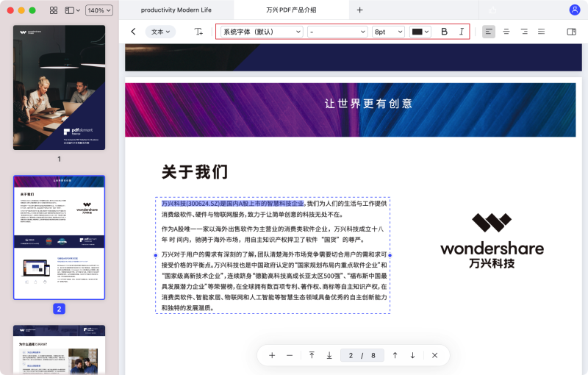Click the right resize handle of text box

tap(390, 255)
